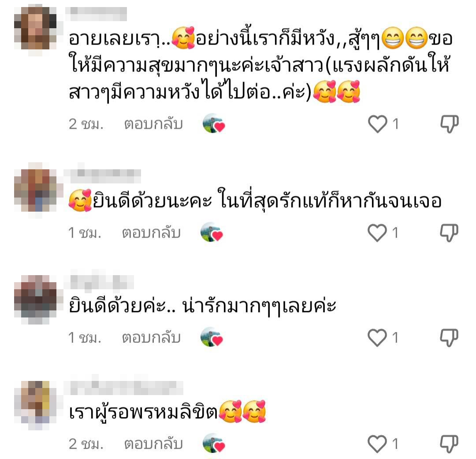Click creator-liked badge under ยินดีด้วยนะคะ comment

click(212, 232)
